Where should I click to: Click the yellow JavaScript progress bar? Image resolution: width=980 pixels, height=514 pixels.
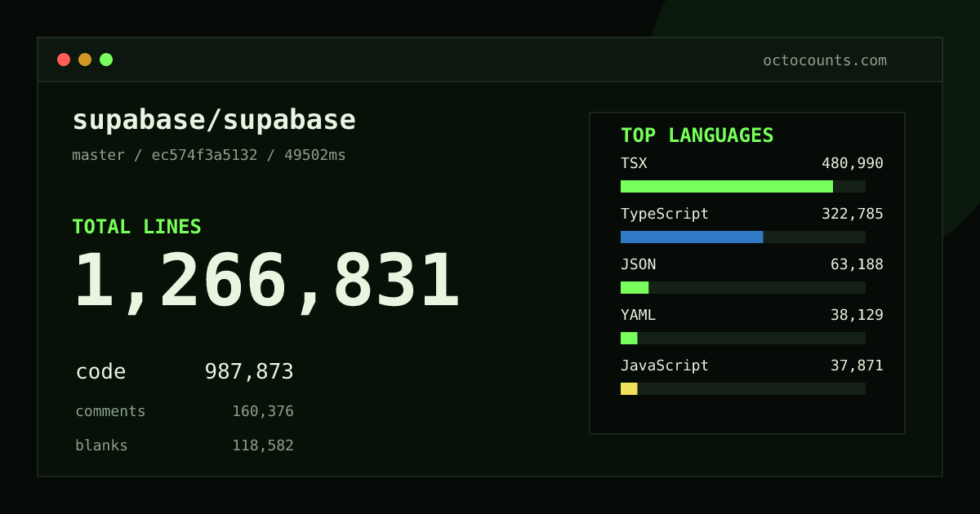tap(629, 388)
